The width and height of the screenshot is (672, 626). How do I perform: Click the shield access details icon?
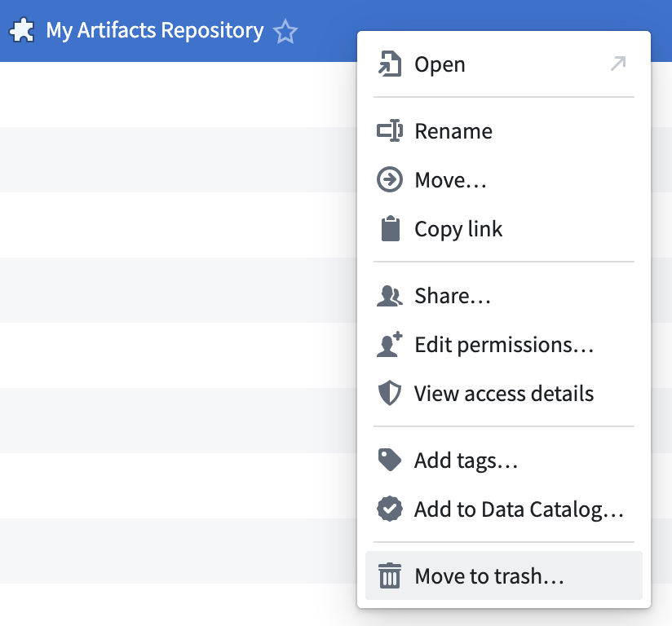390,393
